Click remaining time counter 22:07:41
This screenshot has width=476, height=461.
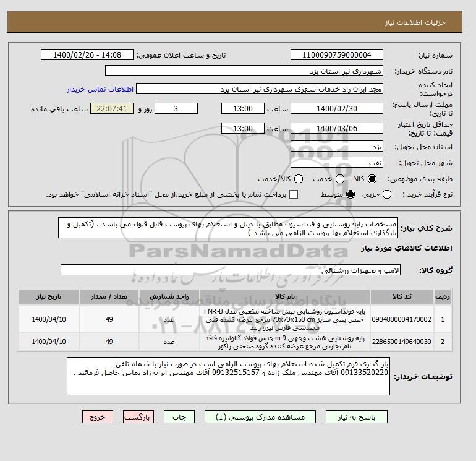pyautogui.click(x=112, y=108)
